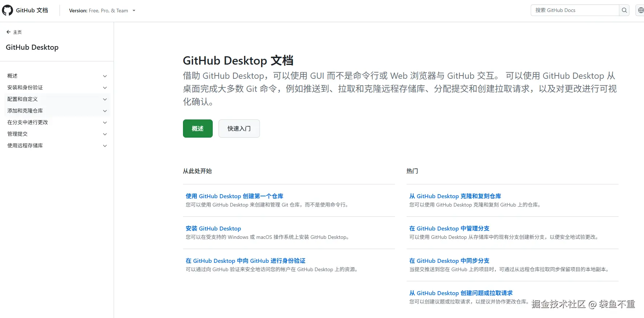Expand the 使用远程存储库 chevron
The height and width of the screenshot is (318, 644).
coord(105,146)
